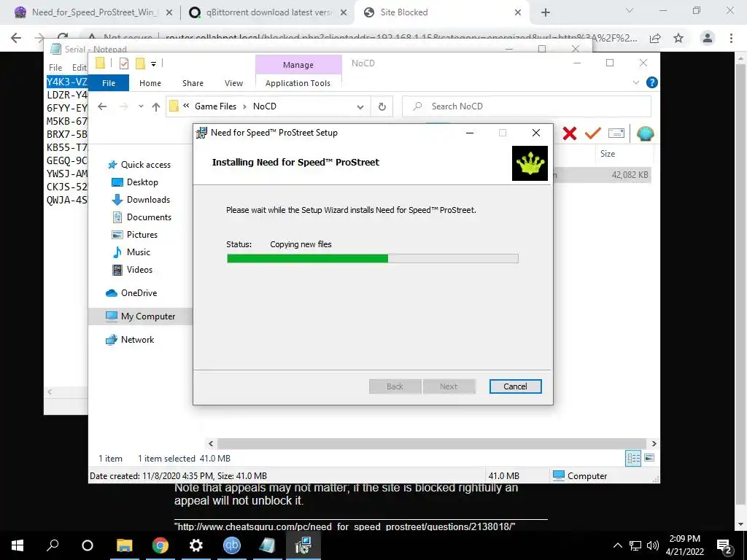Open the Share ribbon tab in Explorer

[193, 83]
